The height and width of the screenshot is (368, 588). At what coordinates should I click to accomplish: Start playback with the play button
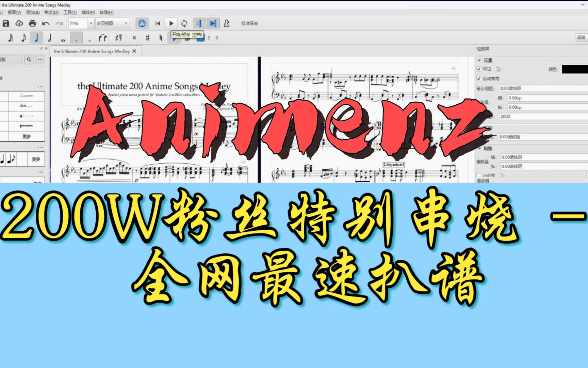pyautogui.click(x=171, y=24)
